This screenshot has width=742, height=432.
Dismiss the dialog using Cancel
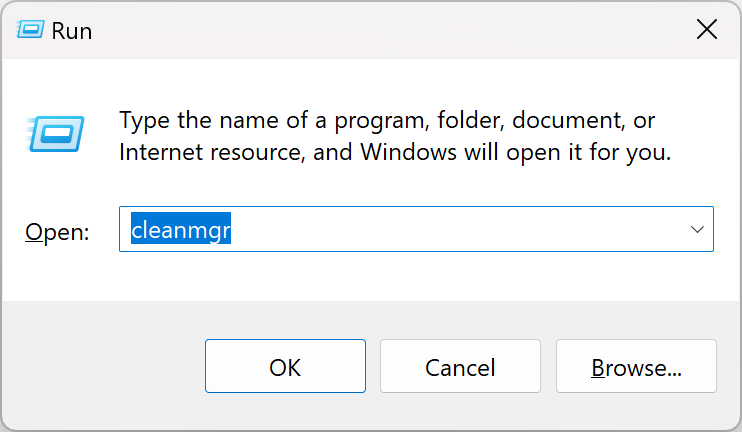(x=460, y=367)
